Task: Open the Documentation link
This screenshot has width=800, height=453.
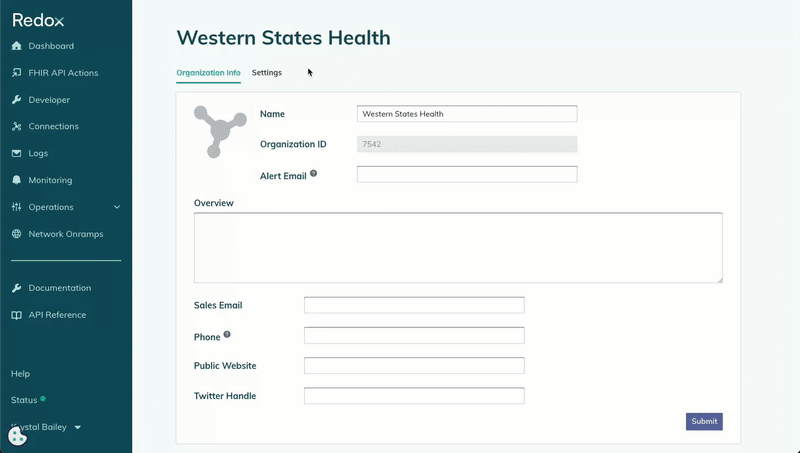Action: pyautogui.click(x=60, y=288)
